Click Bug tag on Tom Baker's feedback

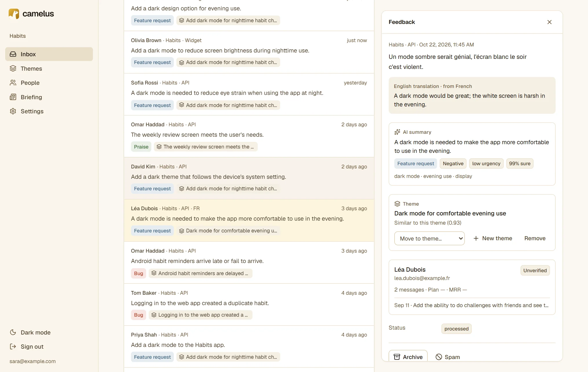tap(138, 315)
